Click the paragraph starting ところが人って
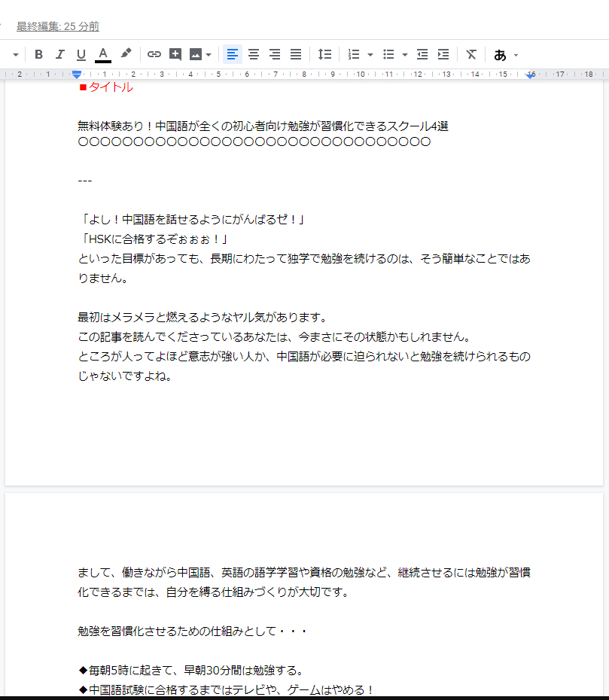This screenshot has height=700, width=609. click(x=304, y=366)
